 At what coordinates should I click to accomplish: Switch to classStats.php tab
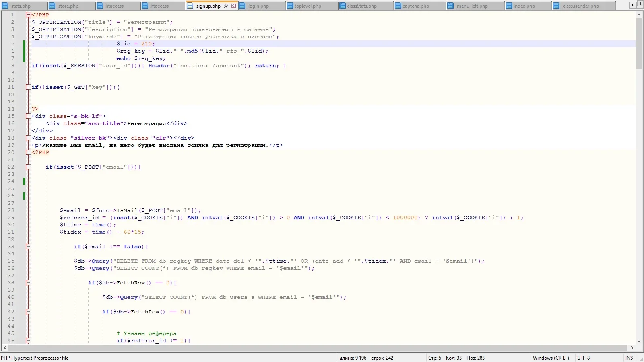366,6
